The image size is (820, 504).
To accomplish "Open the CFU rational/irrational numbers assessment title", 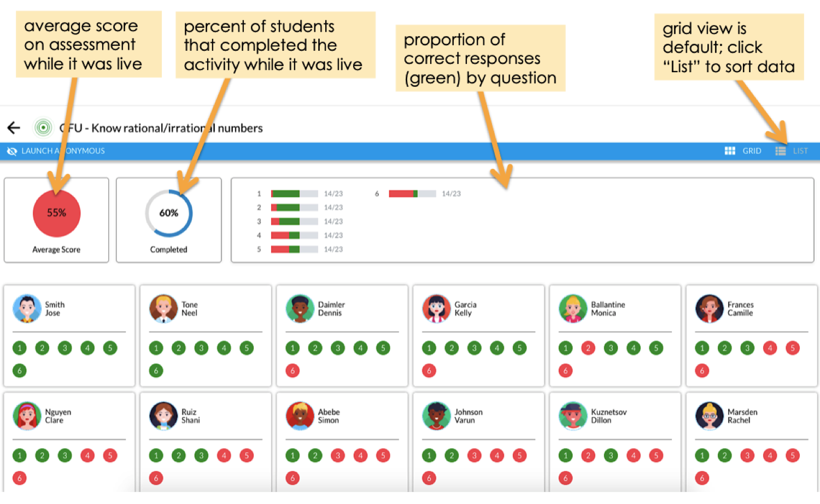I will point(161,127).
